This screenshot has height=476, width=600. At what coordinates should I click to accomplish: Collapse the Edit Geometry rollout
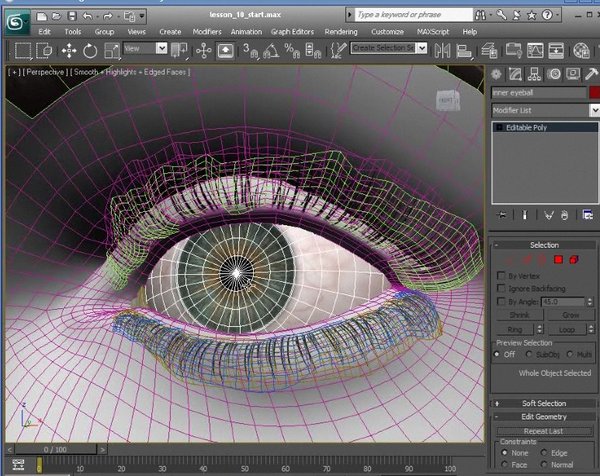pos(544,417)
